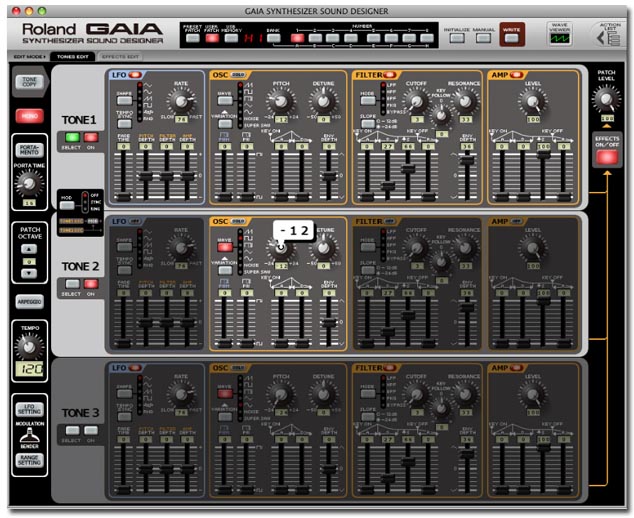This screenshot has width=634, height=518.
Task: Open LFO Setting
Action: click(29, 409)
